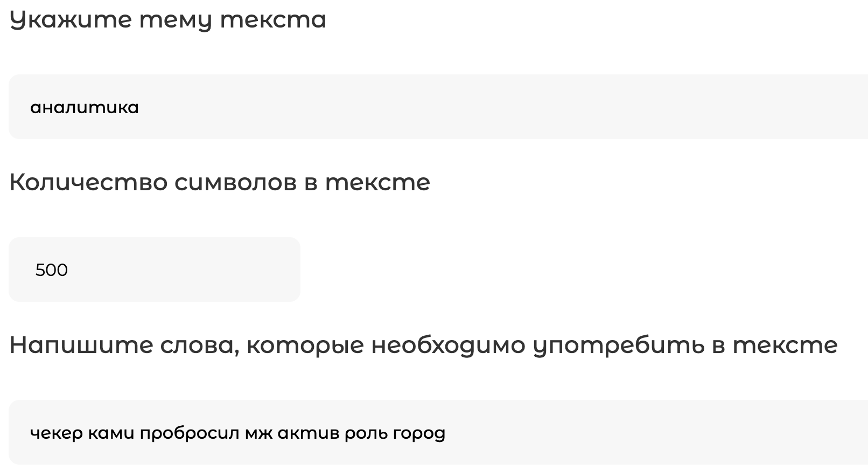Click the "Напишите слова" heading

coord(423,345)
